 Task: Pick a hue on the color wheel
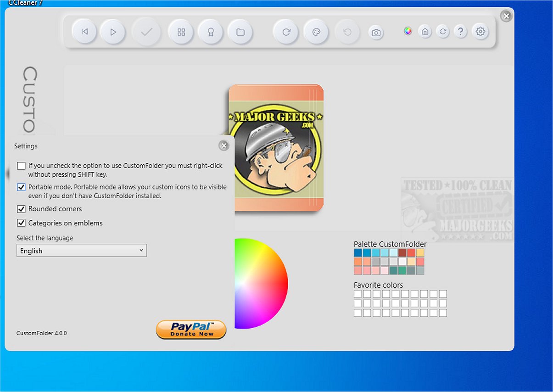tap(261, 283)
